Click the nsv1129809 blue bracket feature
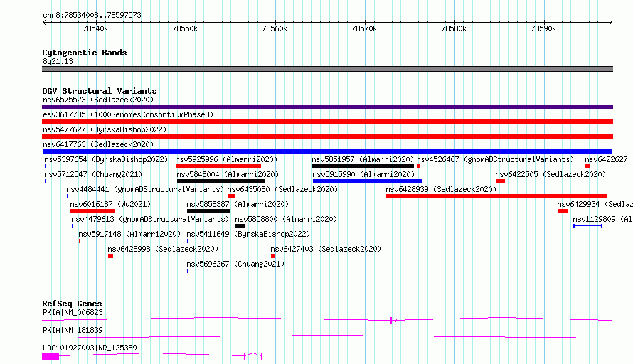 point(587,226)
